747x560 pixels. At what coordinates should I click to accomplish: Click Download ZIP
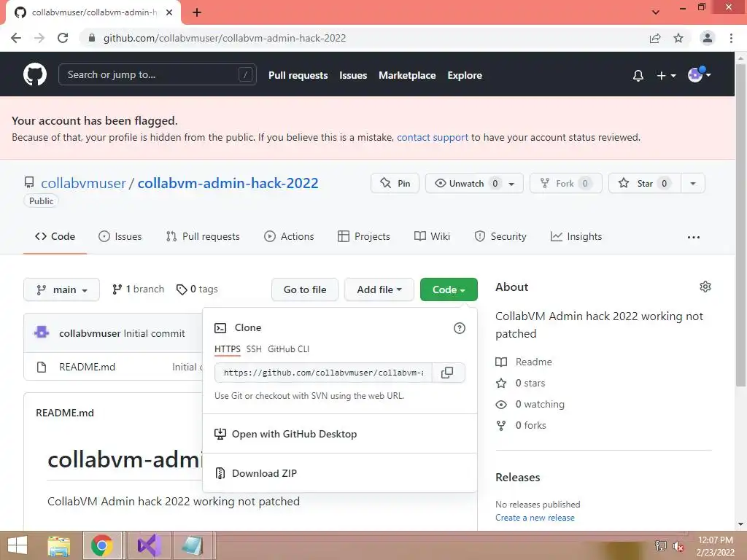(340, 473)
